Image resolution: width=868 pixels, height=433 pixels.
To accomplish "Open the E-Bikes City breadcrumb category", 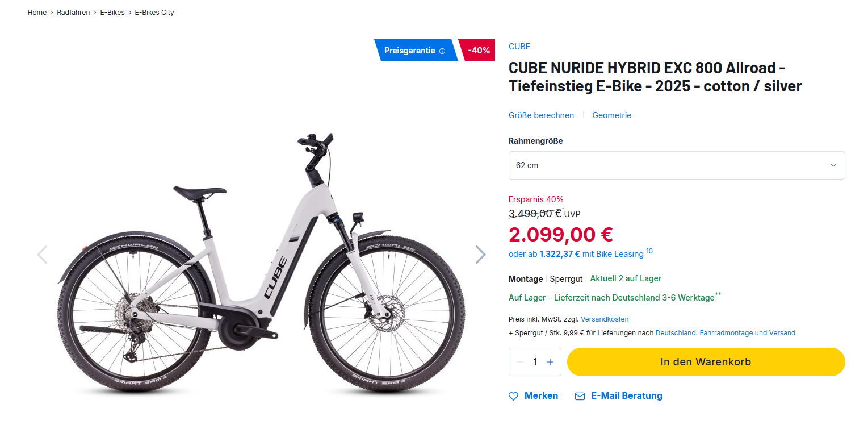I will click(x=154, y=13).
